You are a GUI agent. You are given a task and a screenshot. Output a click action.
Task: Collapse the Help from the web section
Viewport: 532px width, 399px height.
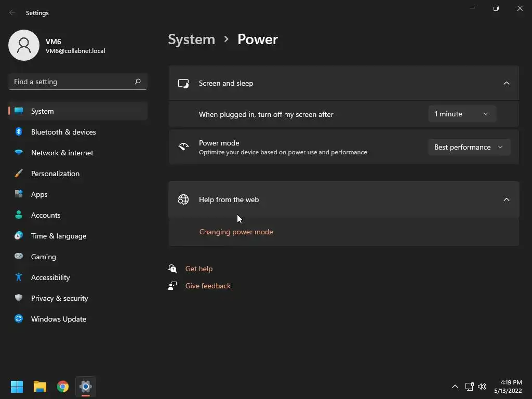pos(507,199)
